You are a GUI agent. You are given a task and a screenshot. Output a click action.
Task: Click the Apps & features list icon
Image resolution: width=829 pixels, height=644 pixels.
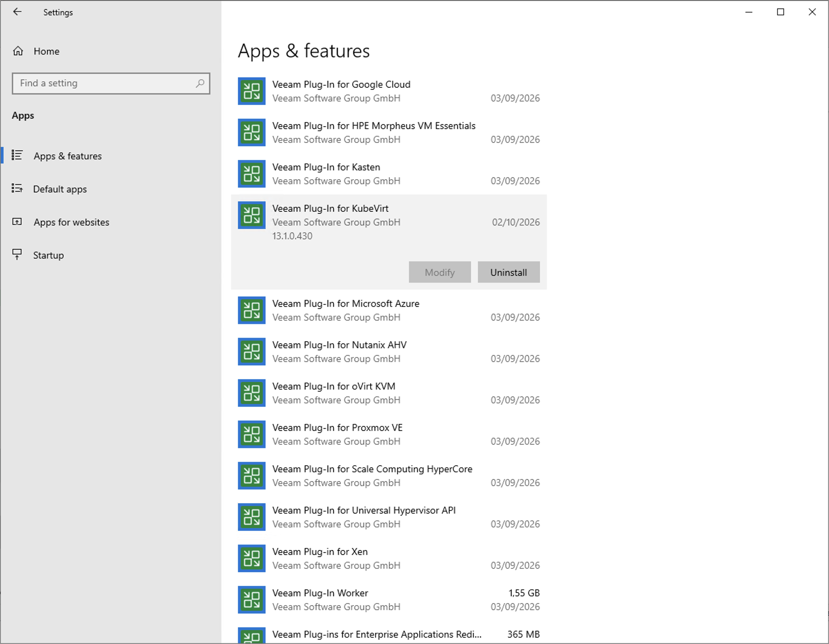click(x=17, y=155)
